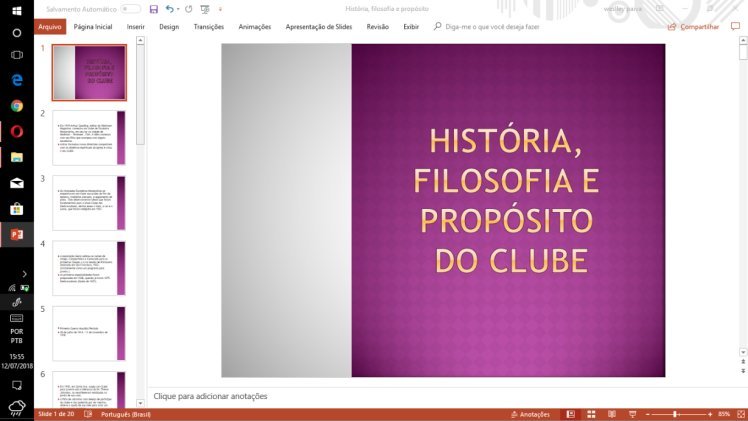Click the Save floppy disk icon
This screenshot has width=748, height=421.
coord(154,9)
